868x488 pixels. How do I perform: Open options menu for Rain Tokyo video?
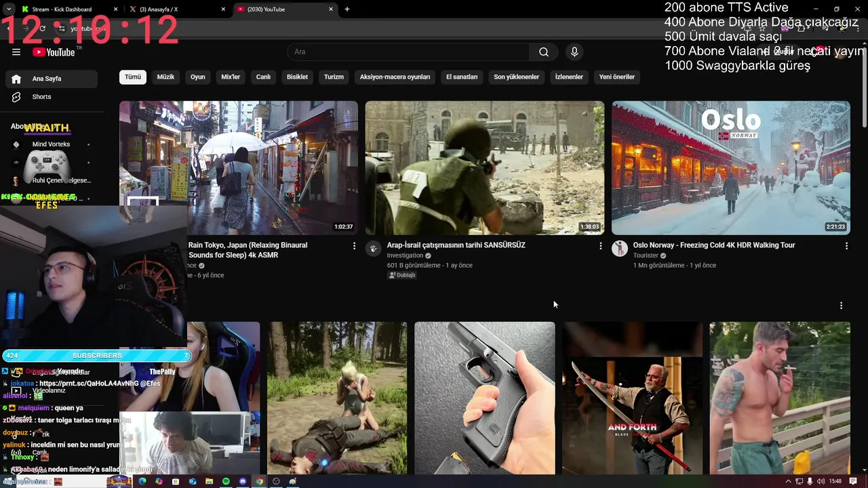pos(354,246)
